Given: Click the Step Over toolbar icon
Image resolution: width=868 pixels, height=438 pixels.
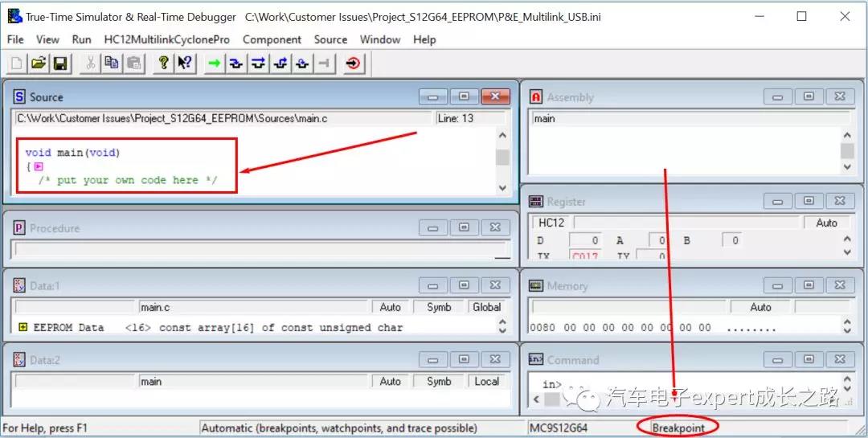Looking at the screenshot, I should pos(258,63).
